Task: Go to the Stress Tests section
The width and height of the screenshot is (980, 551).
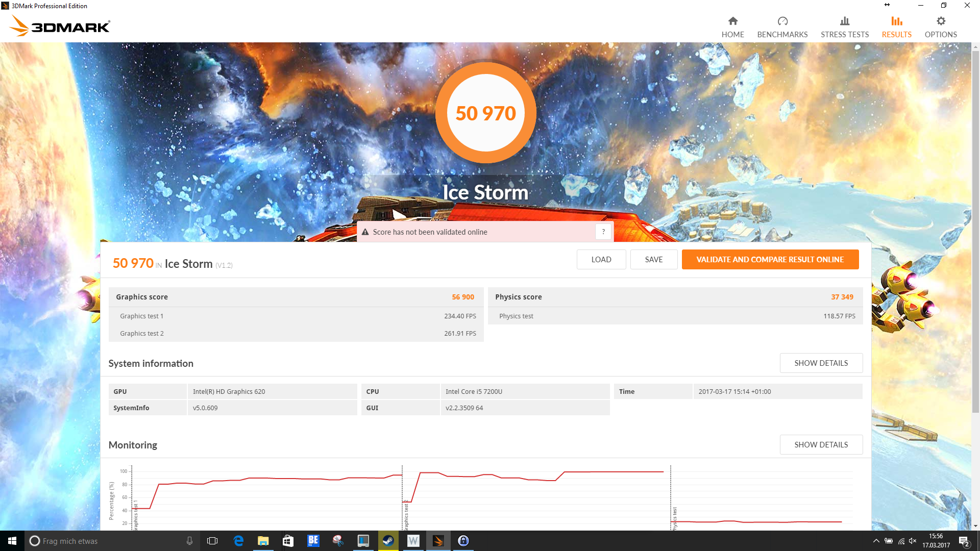Action: pos(844,27)
